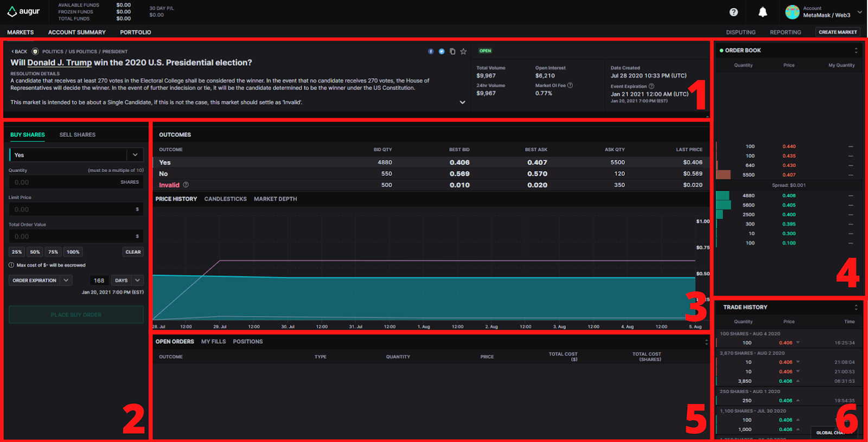868x442 pixels.
Task: Click the 0.100 bid in order book
Action: tap(789, 243)
